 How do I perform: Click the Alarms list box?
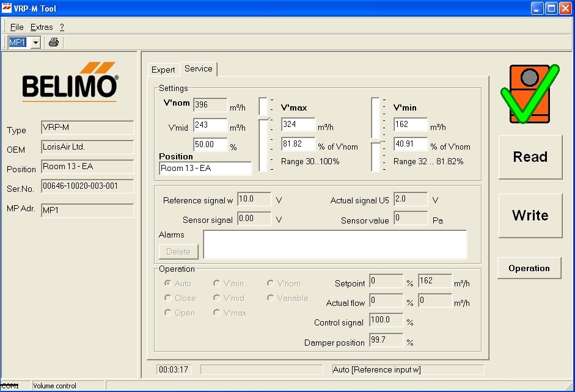coord(335,244)
